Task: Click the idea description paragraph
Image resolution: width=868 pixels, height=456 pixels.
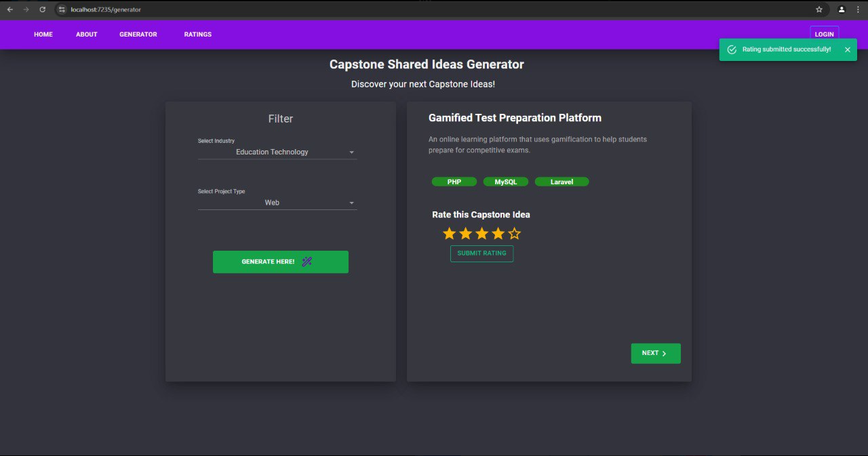Action: [538, 145]
